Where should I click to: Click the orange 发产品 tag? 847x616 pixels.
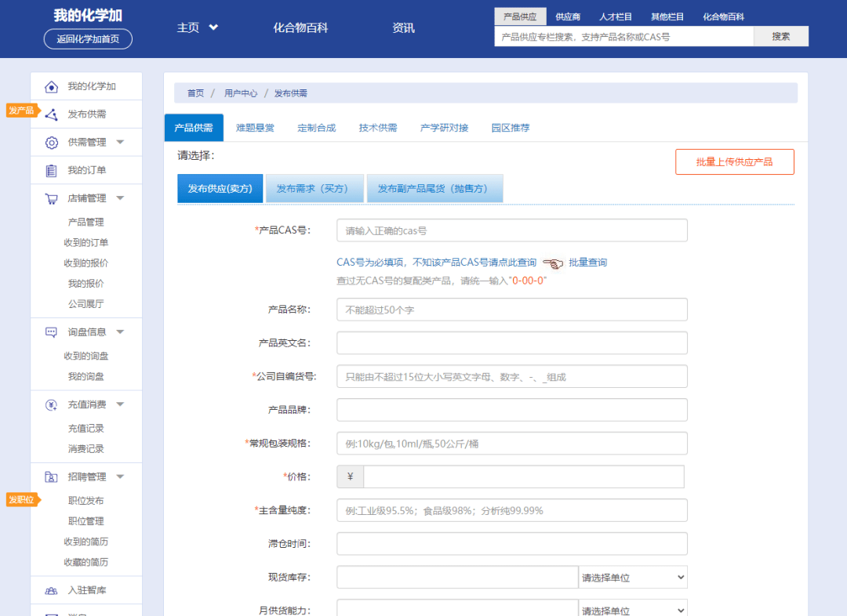pos(24,111)
